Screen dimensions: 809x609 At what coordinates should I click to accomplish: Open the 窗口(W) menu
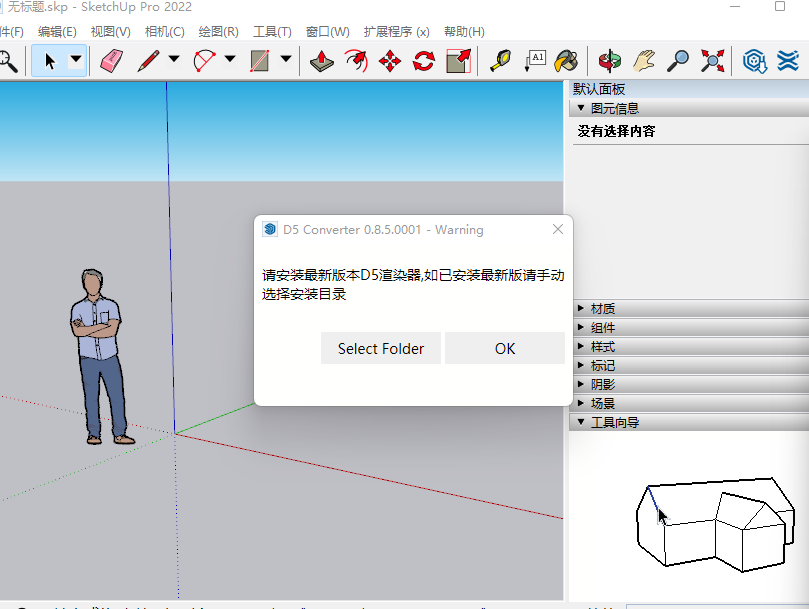point(328,32)
